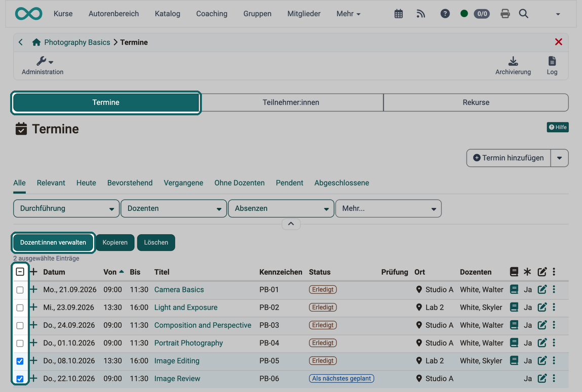Open the help question mark icon

coord(445,14)
